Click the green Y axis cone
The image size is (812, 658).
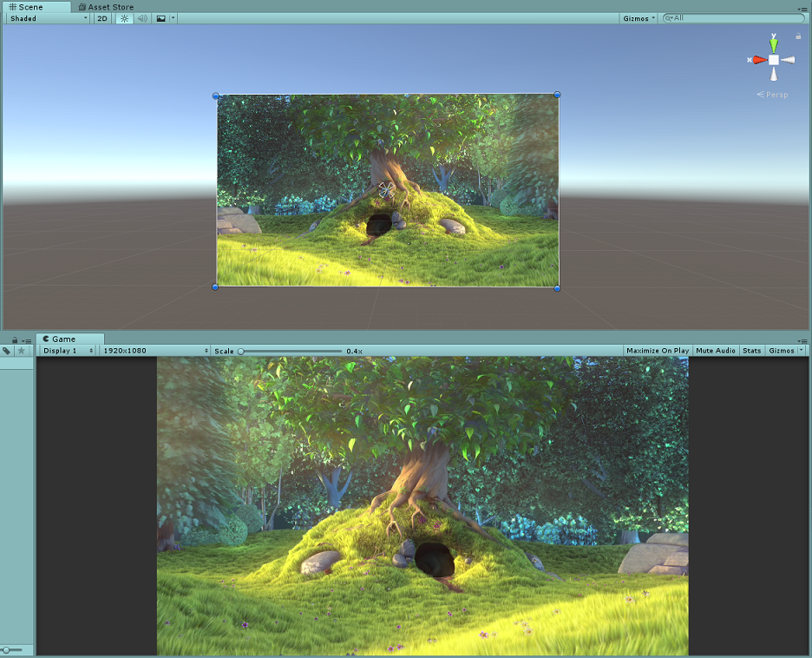(x=774, y=44)
